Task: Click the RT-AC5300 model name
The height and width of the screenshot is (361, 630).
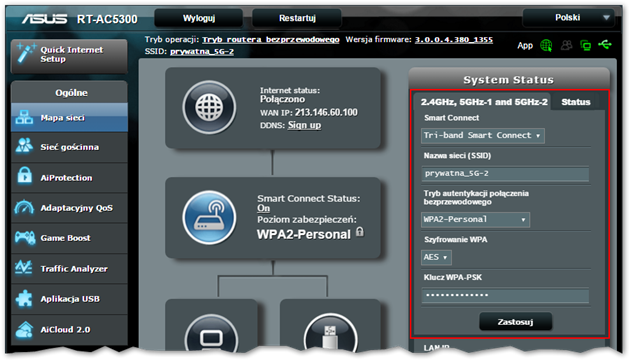Action: coord(107,19)
